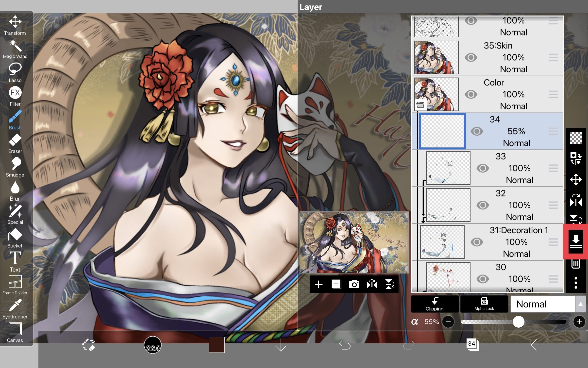The width and height of the screenshot is (588, 368).
Task: Click the dark brown color swatch
Action: coord(217,345)
